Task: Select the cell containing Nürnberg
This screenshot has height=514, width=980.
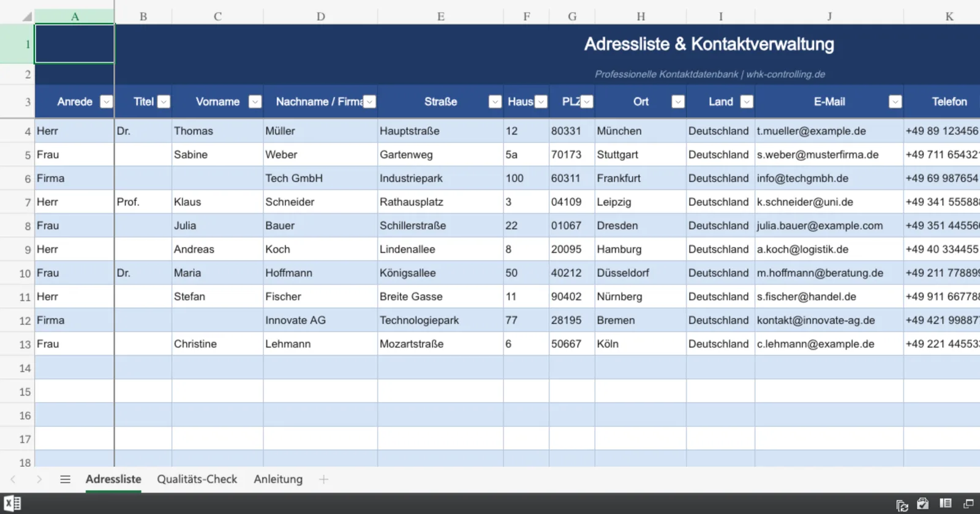Action: pos(640,296)
